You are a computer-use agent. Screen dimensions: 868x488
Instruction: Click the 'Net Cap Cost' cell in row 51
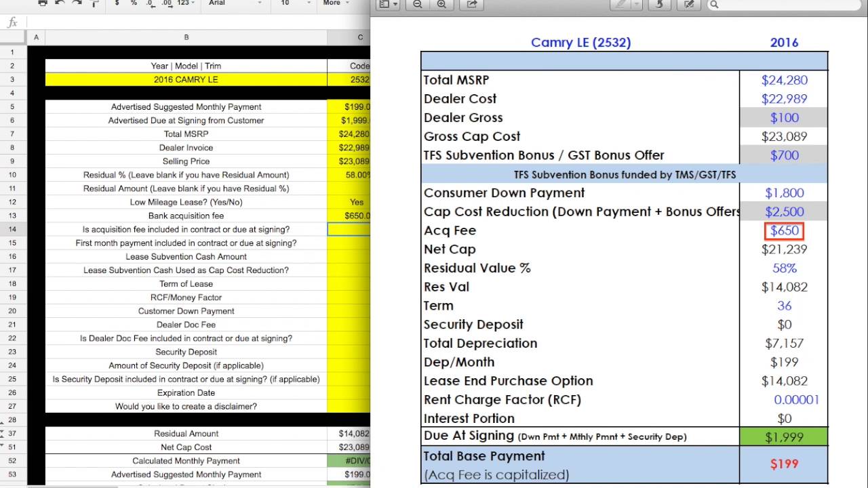(186, 447)
